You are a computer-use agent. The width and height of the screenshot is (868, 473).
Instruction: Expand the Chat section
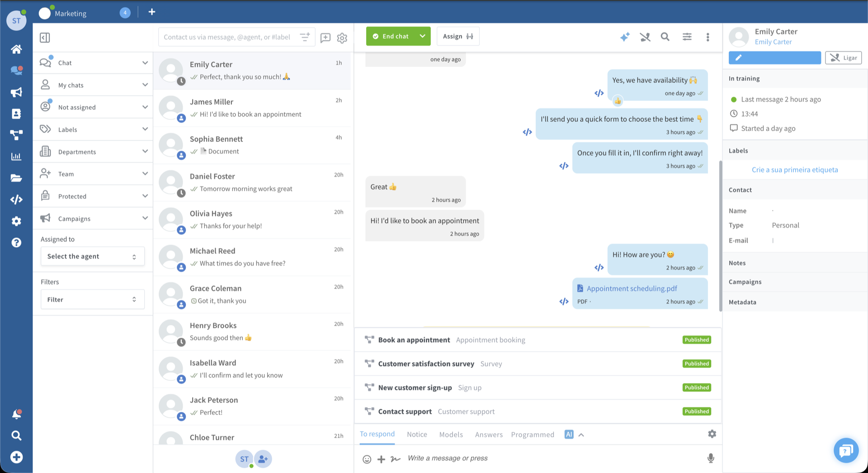coord(93,62)
